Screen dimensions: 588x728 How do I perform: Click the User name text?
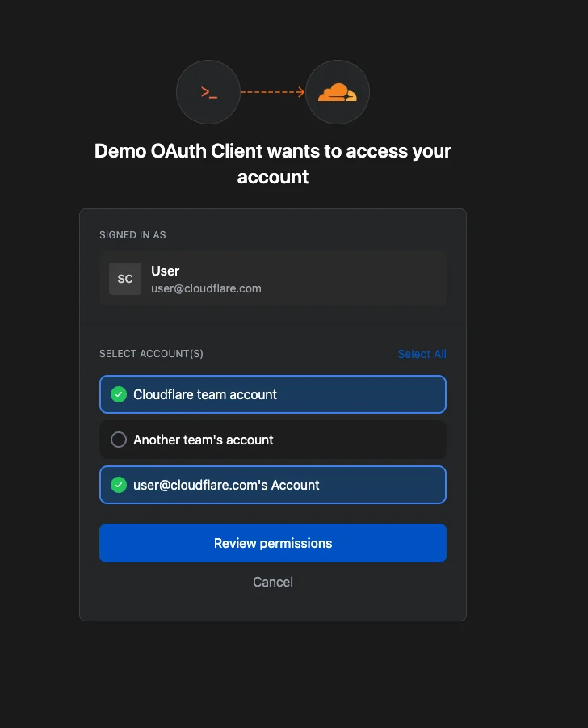point(166,271)
